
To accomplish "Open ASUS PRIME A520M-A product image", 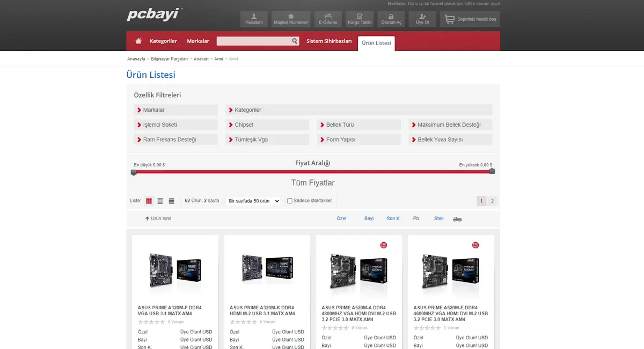I will tap(358, 272).
